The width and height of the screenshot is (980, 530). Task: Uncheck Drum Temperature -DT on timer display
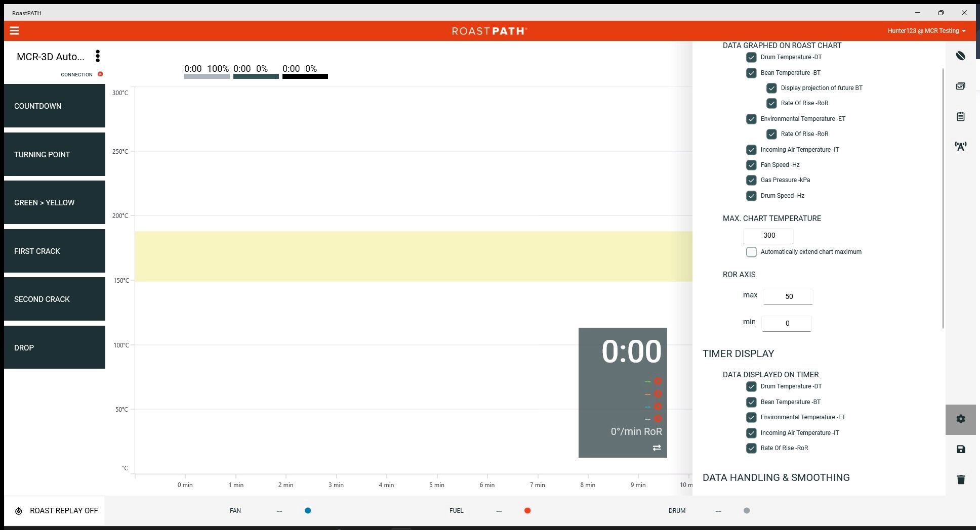coord(751,386)
